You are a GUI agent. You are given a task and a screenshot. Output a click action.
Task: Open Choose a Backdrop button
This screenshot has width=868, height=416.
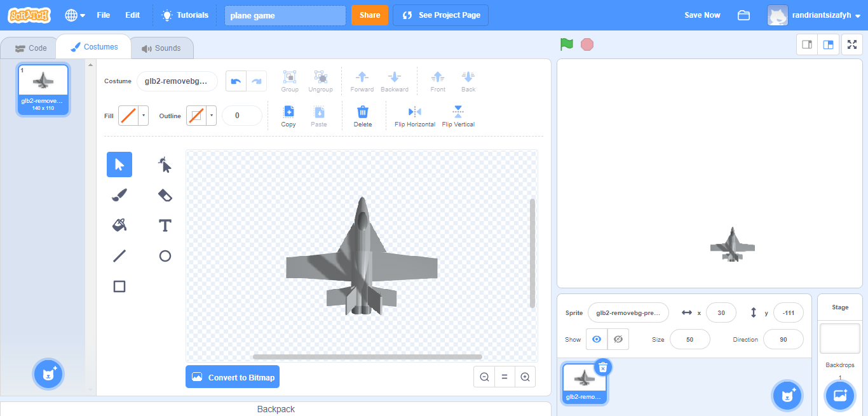pyautogui.click(x=840, y=395)
